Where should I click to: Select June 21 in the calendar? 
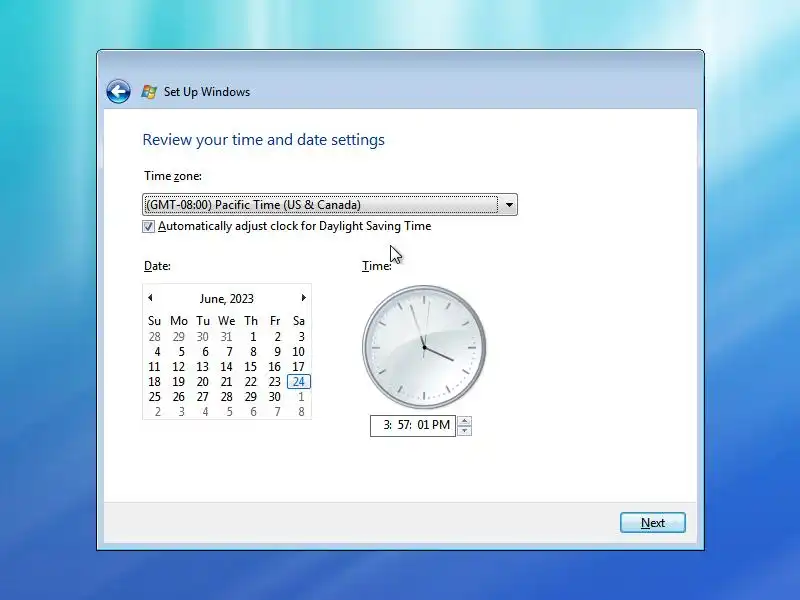[x=227, y=382]
